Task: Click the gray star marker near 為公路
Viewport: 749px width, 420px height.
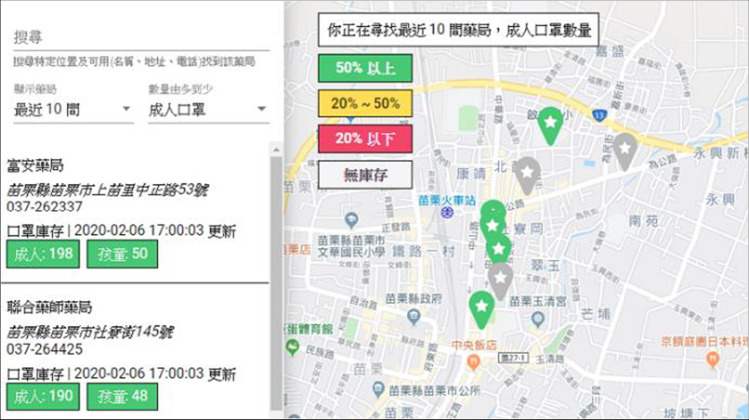Action: (x=625, y=150)
